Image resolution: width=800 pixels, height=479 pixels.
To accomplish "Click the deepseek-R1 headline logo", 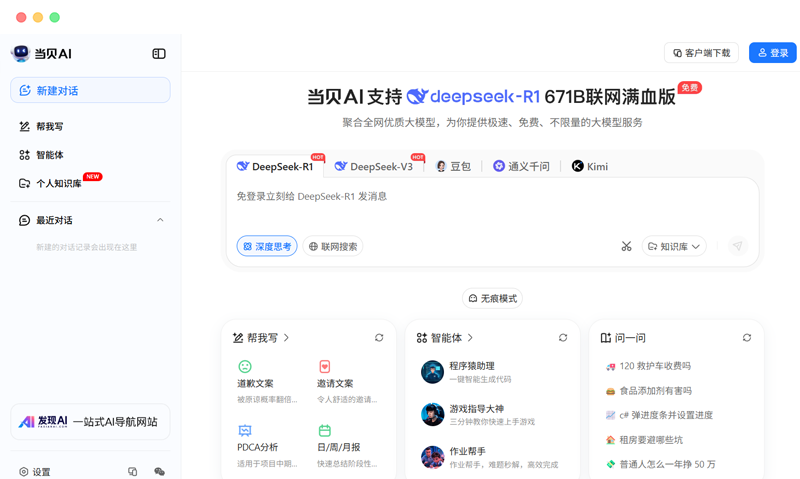I will tap(473, 96).
